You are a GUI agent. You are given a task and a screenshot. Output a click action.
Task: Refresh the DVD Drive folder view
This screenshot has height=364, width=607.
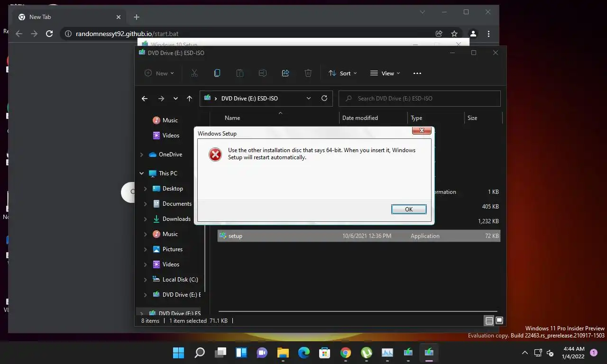(324, 99)
